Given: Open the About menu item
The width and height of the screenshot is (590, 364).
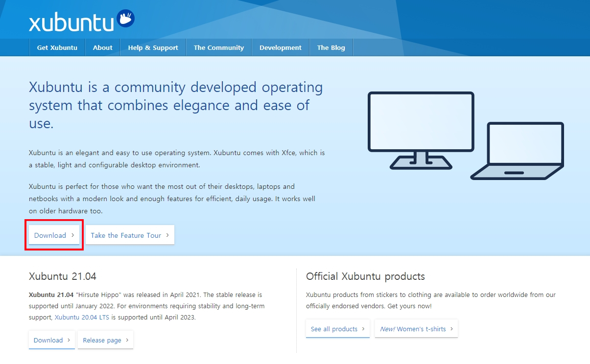Looking at the screenshot, I should [103, 47].
